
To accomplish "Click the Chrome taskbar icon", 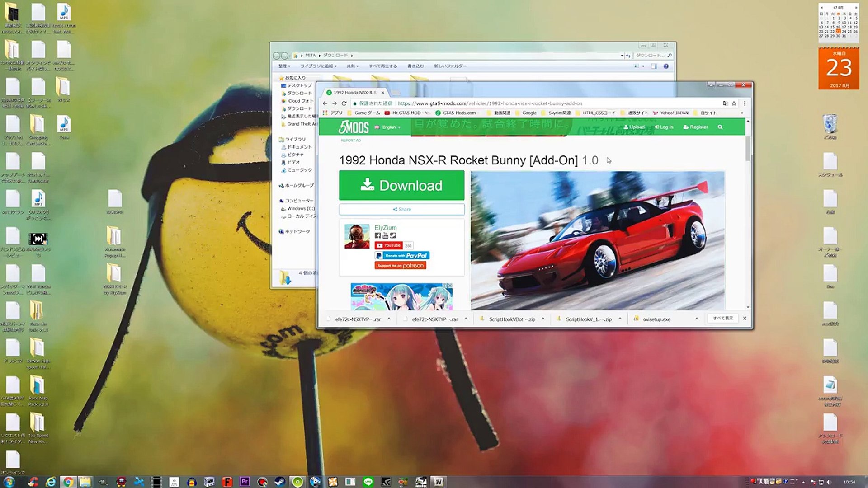I will click(x=68, y=482).
